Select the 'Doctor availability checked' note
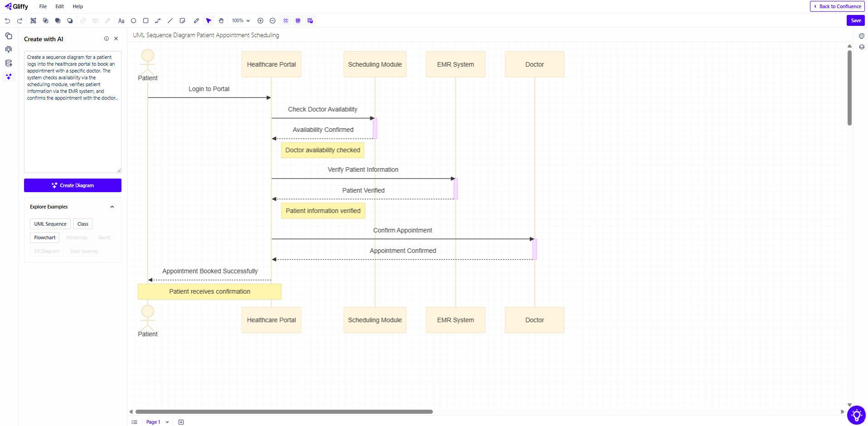This screenshot has height=426, width=868. click(x=323, y=150)
